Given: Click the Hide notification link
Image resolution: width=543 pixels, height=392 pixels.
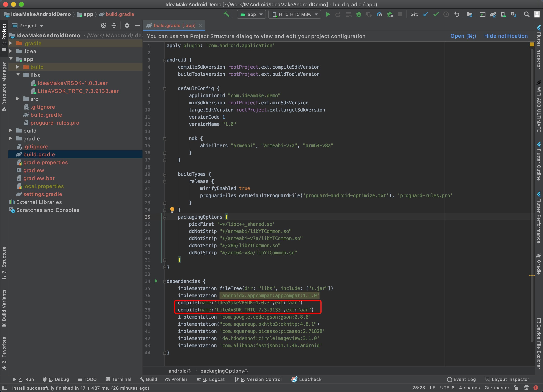Looking at the screenshot, I should pos(506,36).
